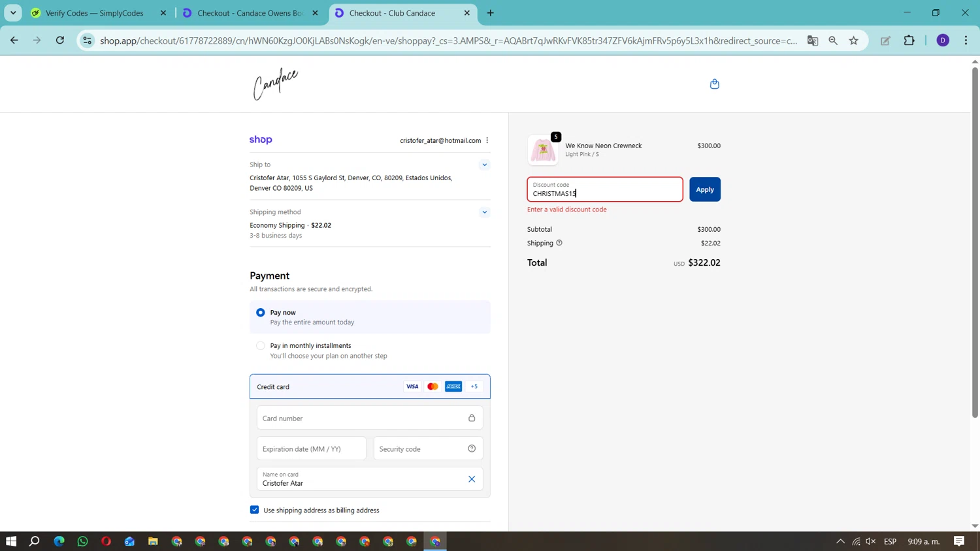Open a new browser tab
The image size is (980, 551).
pos(491,13)
